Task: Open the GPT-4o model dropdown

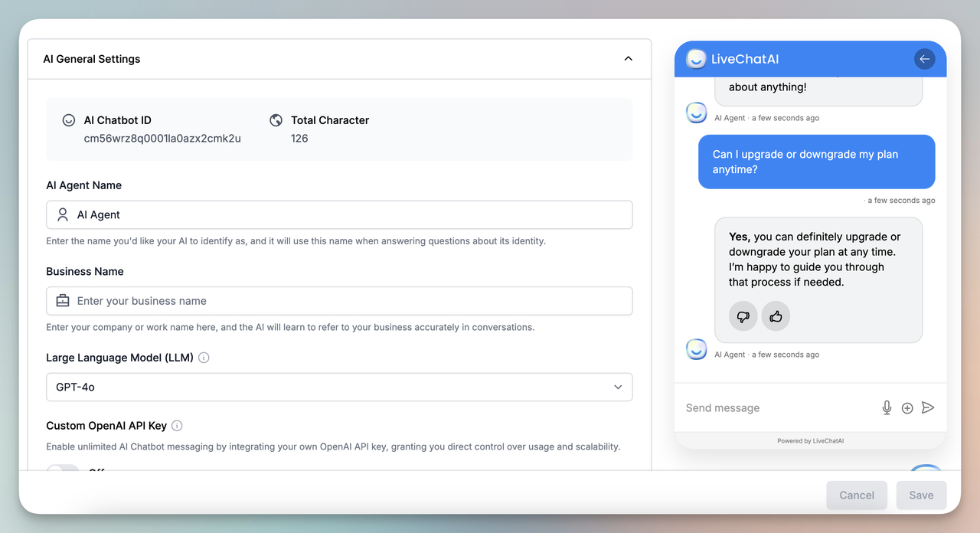Action: pos(338,387)
